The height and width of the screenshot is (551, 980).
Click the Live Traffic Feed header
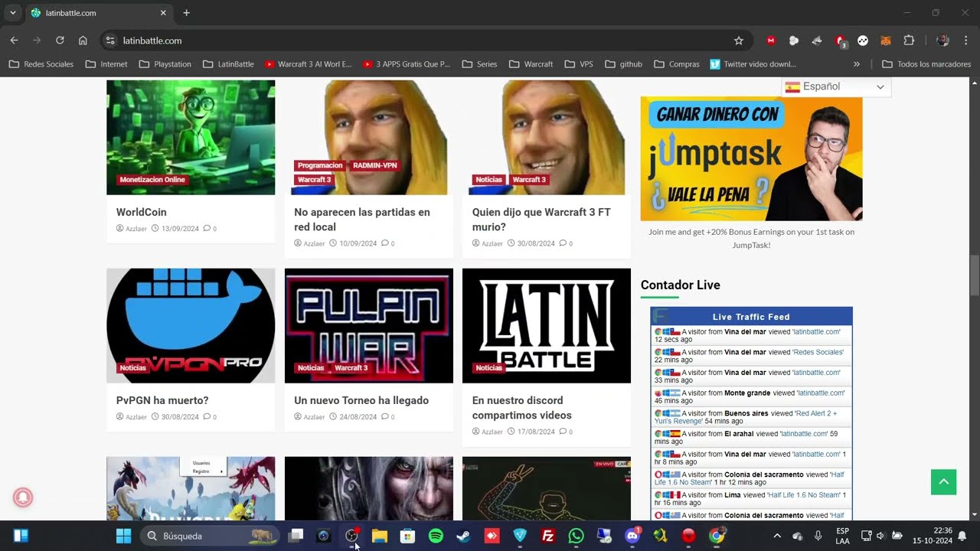(751, 316)
